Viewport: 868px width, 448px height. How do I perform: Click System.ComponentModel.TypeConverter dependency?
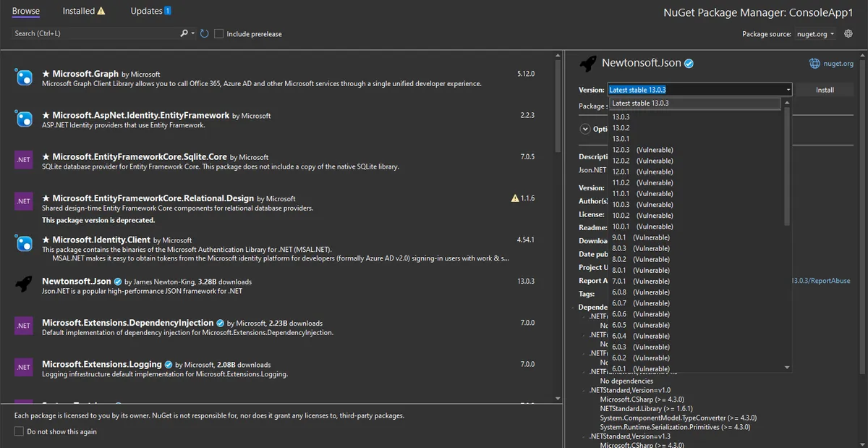click(x=678, y=418)
